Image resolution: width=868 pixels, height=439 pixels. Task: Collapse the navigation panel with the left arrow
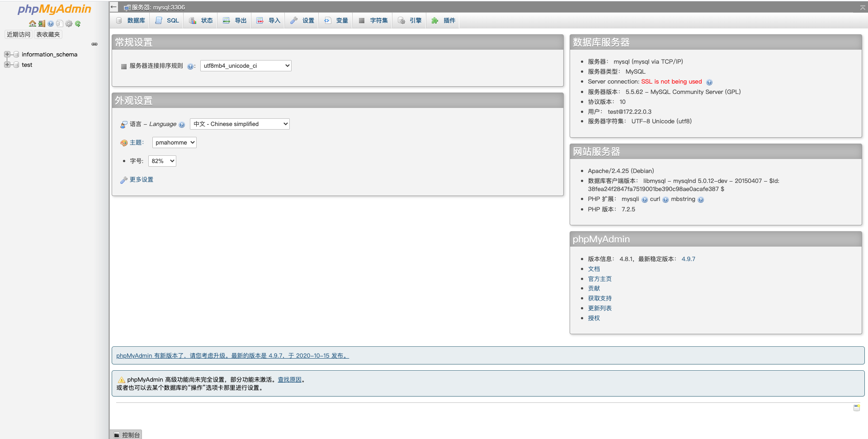pos(113,7)
